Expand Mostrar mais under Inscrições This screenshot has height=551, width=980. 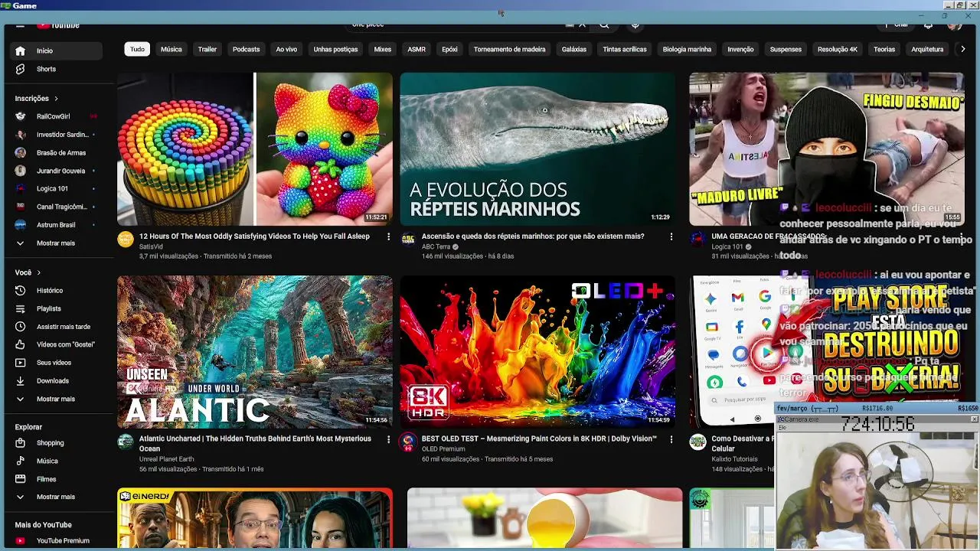pyautogui.click(x=55, y=243)
